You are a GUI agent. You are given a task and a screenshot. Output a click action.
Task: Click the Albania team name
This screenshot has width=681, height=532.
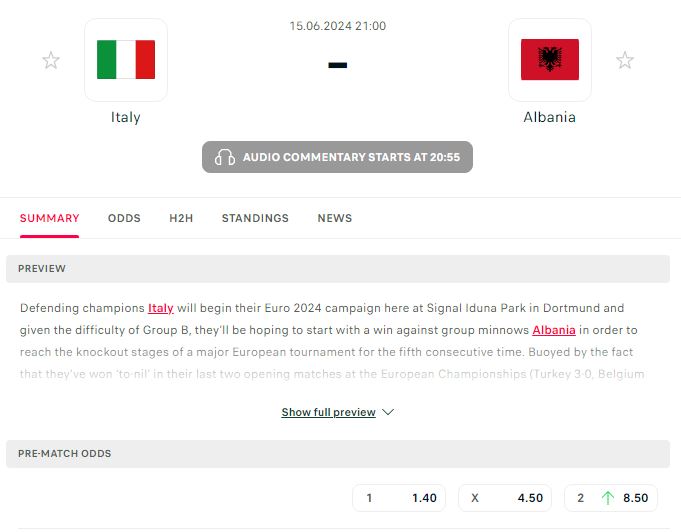(549, 117)
